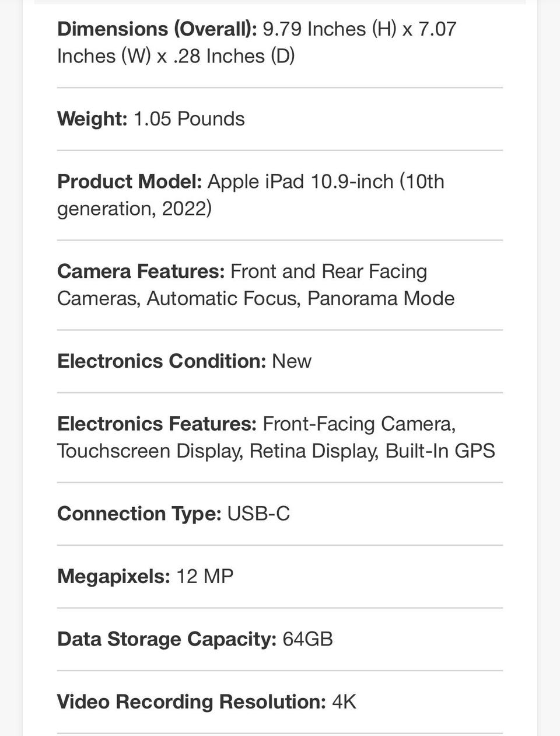This screenshot has width=560, height=736.
Task: Select the "Built-In GPS" feature text
Action: [x=440, y=451]
